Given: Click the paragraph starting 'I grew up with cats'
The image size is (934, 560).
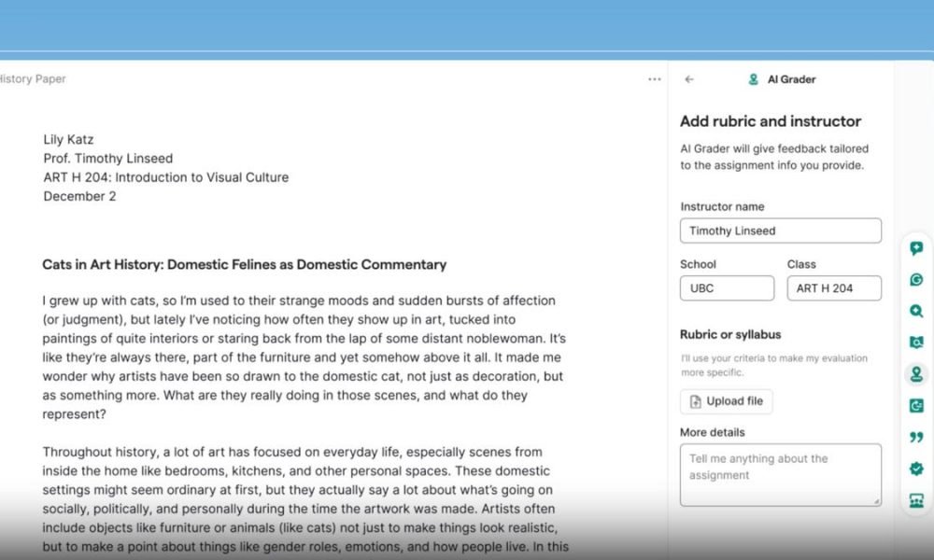Looking at the screenshot, I should [304, 357].
